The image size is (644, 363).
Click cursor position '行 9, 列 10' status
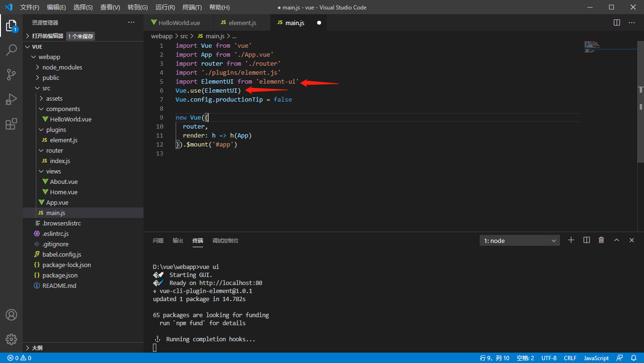(494, 358)
